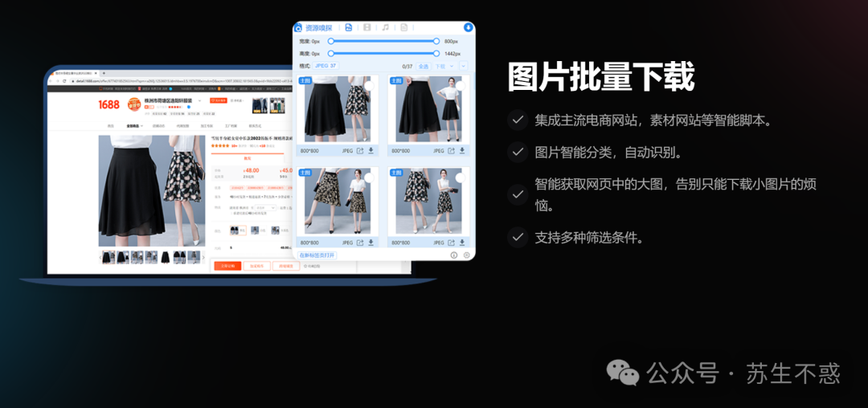Select the first image card's checkbox circle
The width and height of the screenshot is (868, 408).
click(369, 86)
